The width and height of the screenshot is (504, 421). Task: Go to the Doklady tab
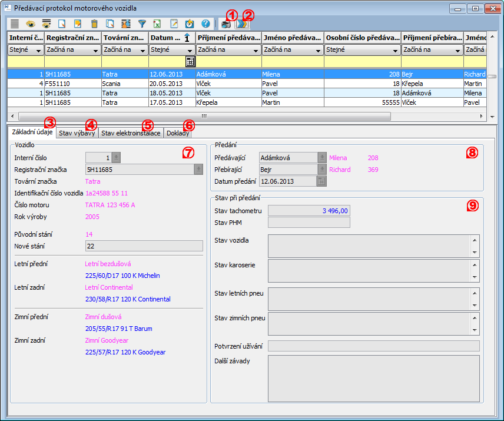(x=178, y=133)
